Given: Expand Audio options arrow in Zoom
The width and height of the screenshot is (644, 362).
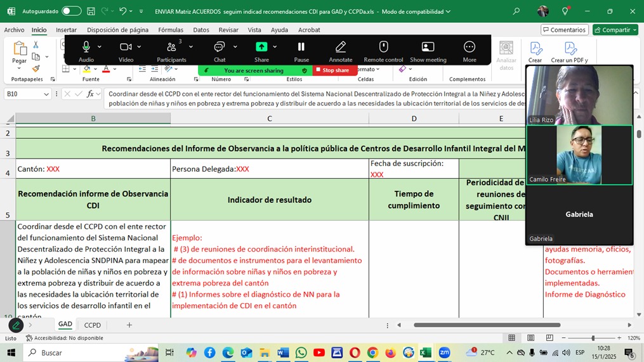Looking at the screenshot, I should pyautogui.click(x=100, y=47).
